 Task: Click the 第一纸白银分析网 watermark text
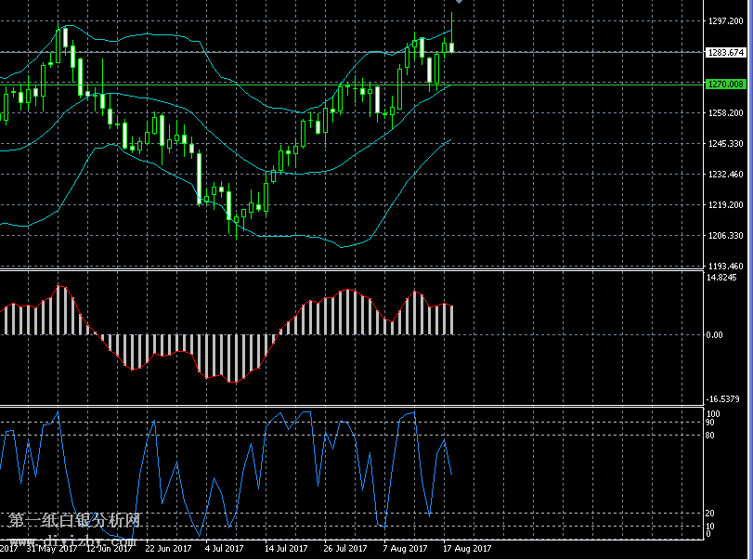[x=74, y=521]
